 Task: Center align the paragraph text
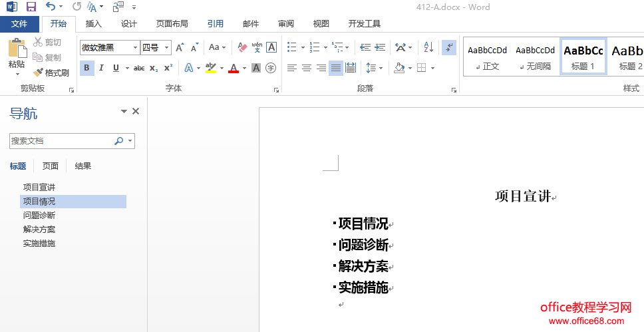tap(307, 68)
